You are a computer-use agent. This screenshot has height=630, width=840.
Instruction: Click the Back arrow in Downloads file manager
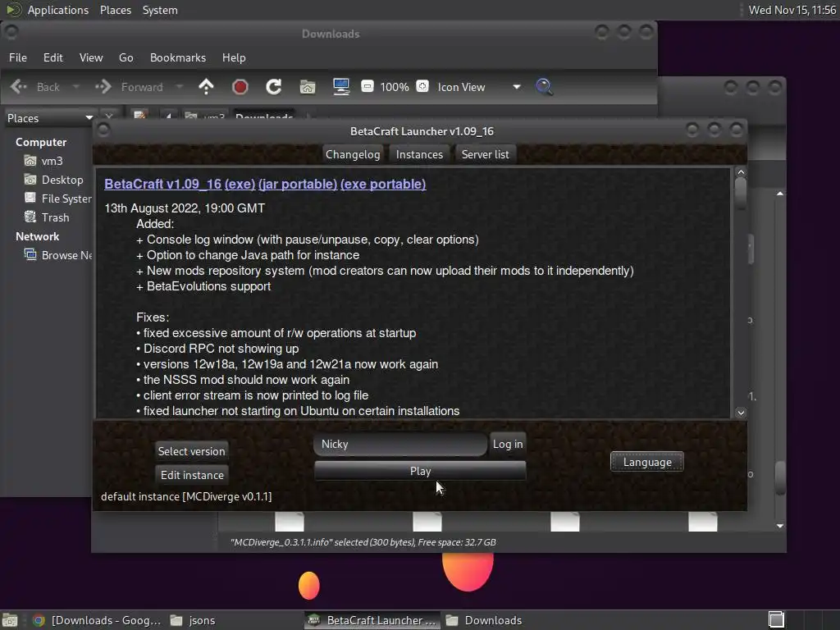point(19,87)
